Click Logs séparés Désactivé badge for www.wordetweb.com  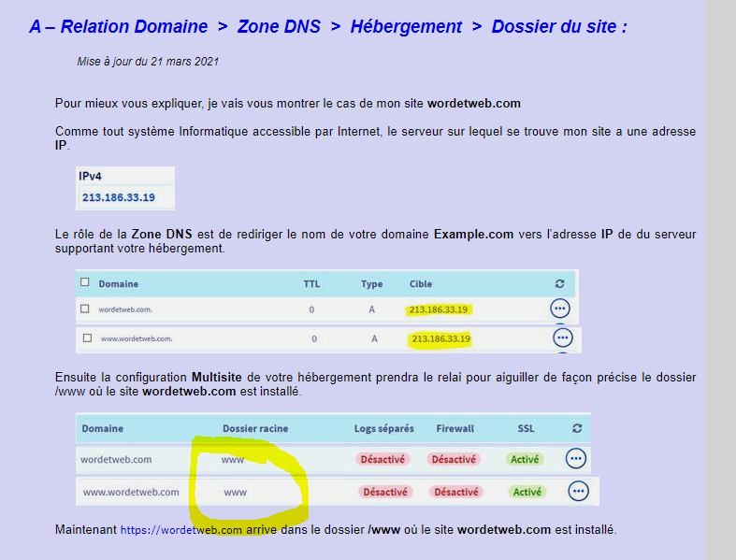click(384, 492)
